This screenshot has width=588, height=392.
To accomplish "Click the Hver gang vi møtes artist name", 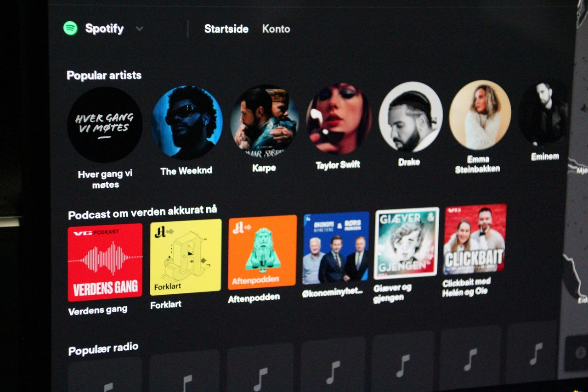I will (105, 179).
